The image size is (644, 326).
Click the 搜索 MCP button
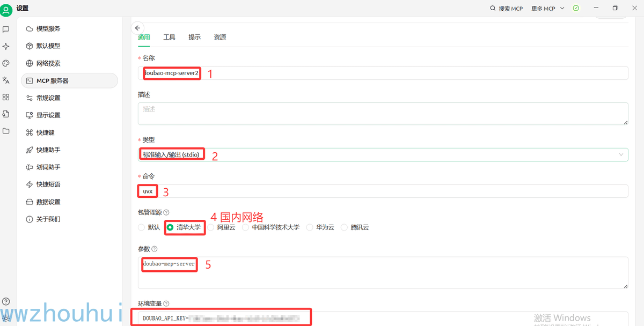507,9
